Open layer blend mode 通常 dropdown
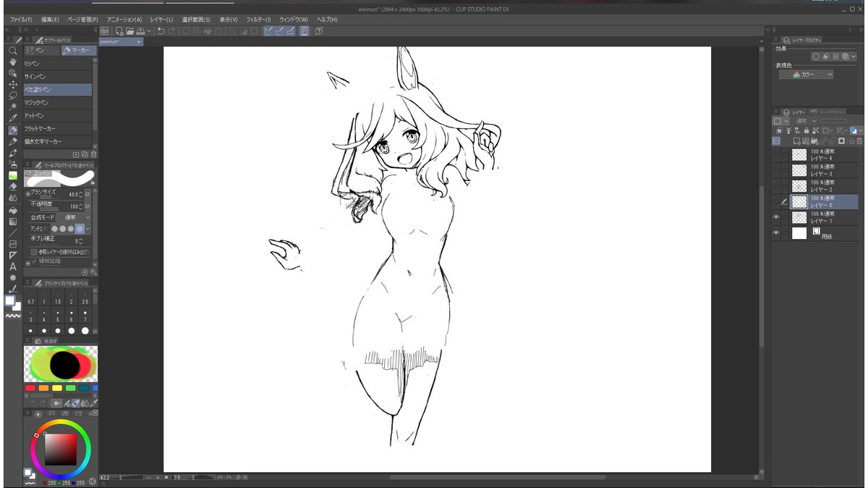Image resolution: width=868 pixels, height=488 pixels. pos(807,121)
